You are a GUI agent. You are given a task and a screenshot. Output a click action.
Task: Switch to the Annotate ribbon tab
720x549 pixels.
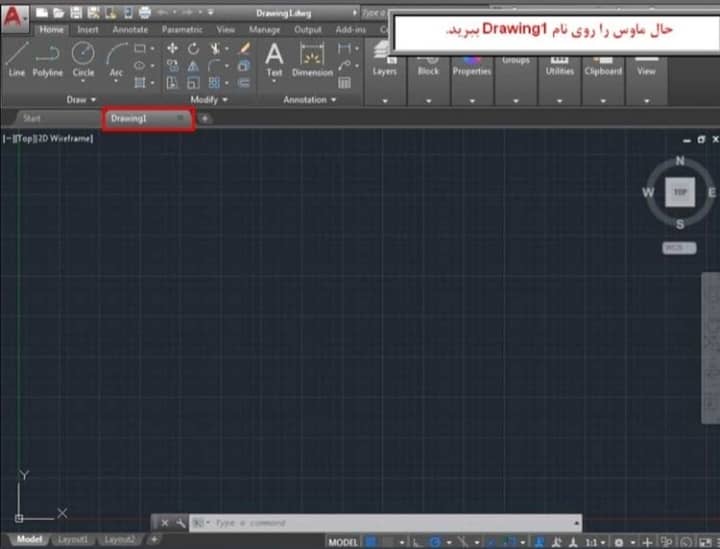[130, 29]
